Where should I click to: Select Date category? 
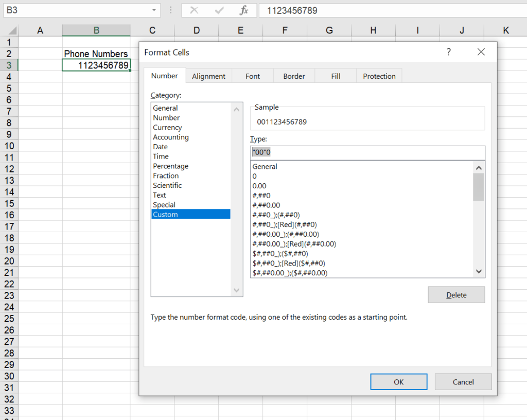[x=191, y=147]
